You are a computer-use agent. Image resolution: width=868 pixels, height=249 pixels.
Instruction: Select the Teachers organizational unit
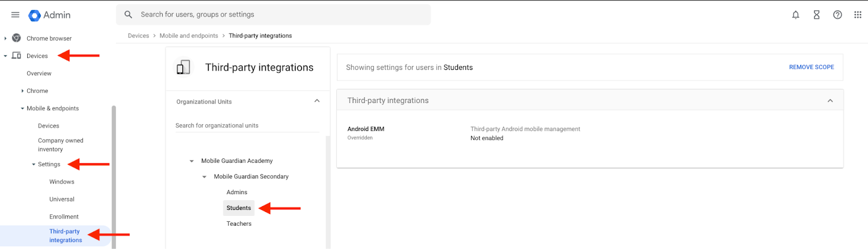pos(239,224)
